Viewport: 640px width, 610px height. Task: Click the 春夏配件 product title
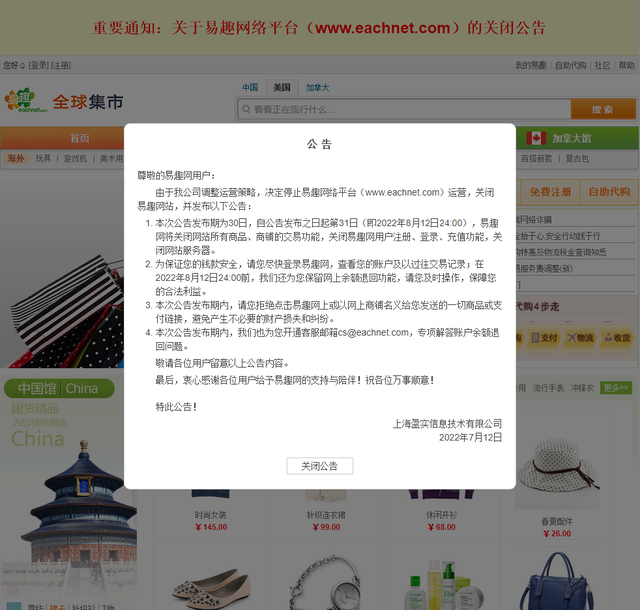557,521
